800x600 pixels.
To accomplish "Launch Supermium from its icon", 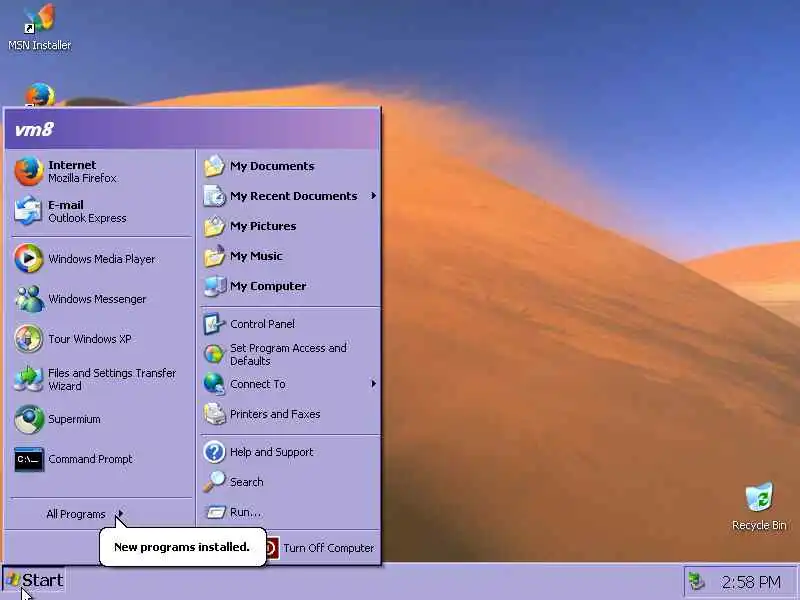I will coord(29,419).
